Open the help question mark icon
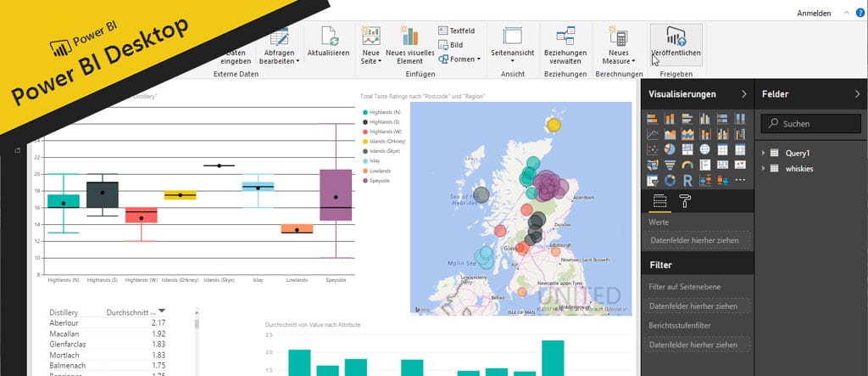This screenshot has width=868, height=376. click(860, 13)
